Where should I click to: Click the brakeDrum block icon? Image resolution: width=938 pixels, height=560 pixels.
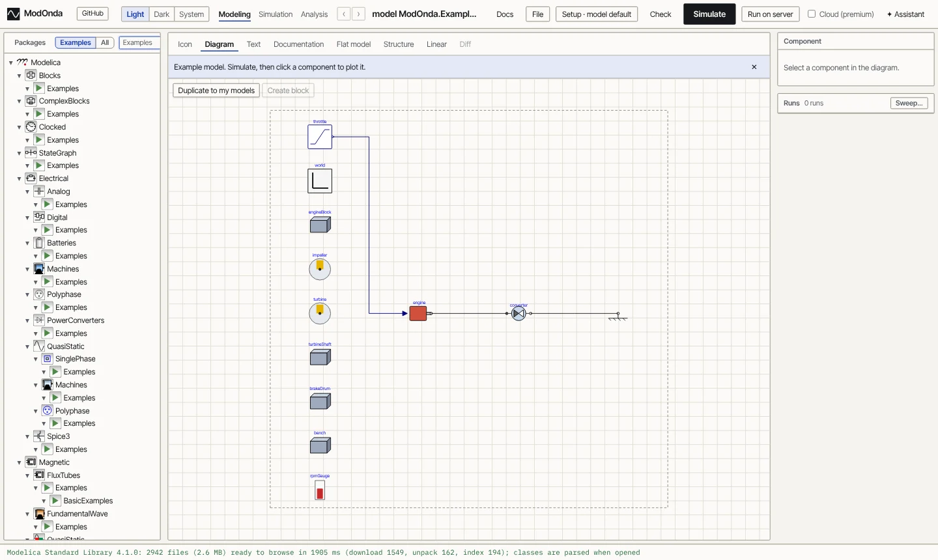coord(320,401)
